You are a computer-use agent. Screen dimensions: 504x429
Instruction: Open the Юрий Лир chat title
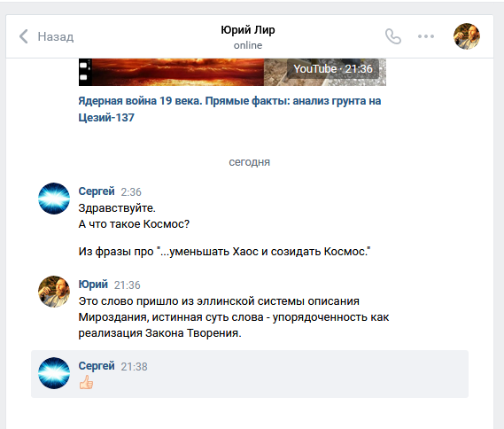pyautogui.click(x=248, y=30)
